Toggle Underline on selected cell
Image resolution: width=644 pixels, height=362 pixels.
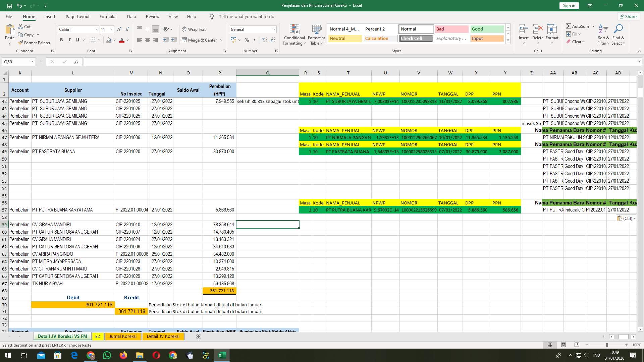pos(77,40)
